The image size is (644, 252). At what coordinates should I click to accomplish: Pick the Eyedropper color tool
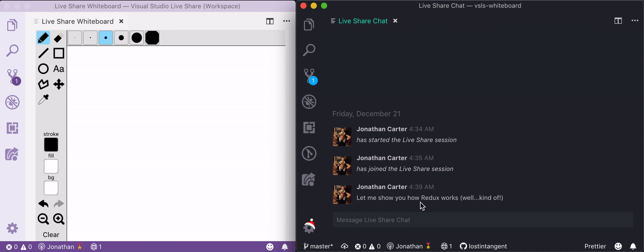tap(43, 100)
